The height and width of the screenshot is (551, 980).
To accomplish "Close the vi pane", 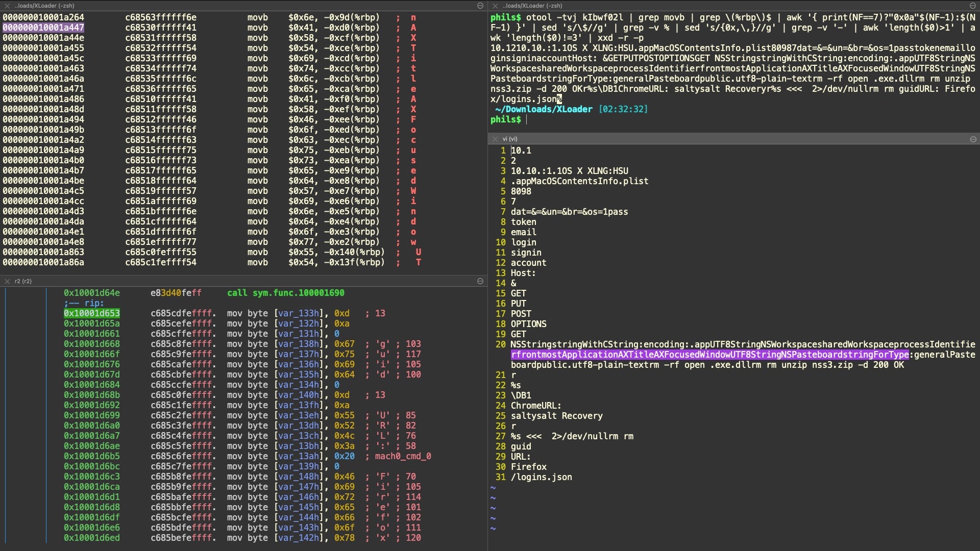I will [495, 139].
